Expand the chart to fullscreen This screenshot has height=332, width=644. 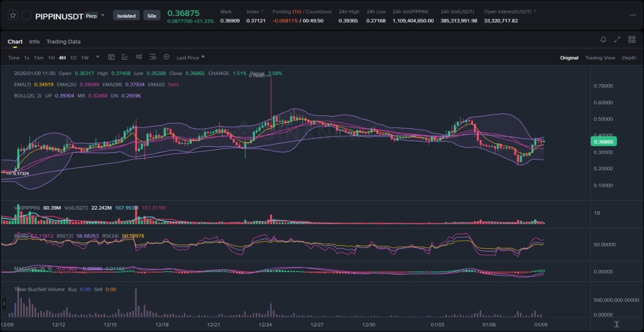point(617,40)
